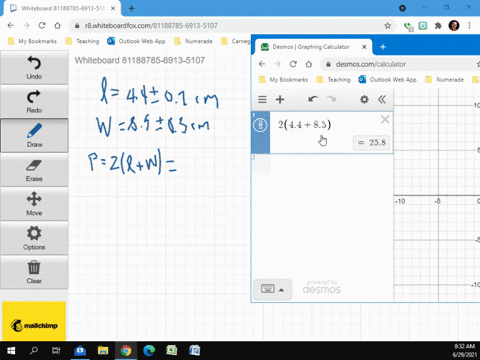The width and height of the screenshot is (480, 360).
Task: Click Home button in whiteboard browser window
Action: pyautogui.click(x=57, y=26)
